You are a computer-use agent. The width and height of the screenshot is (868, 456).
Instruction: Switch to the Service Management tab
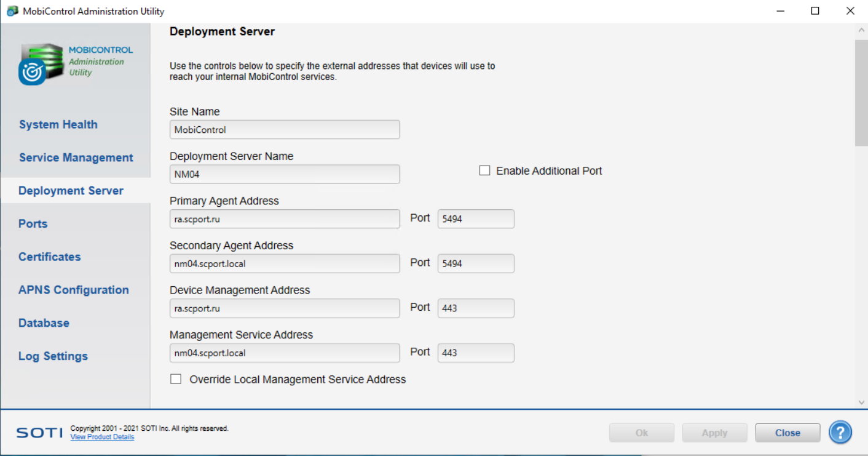pyautogui.click(x=76, y=158)
